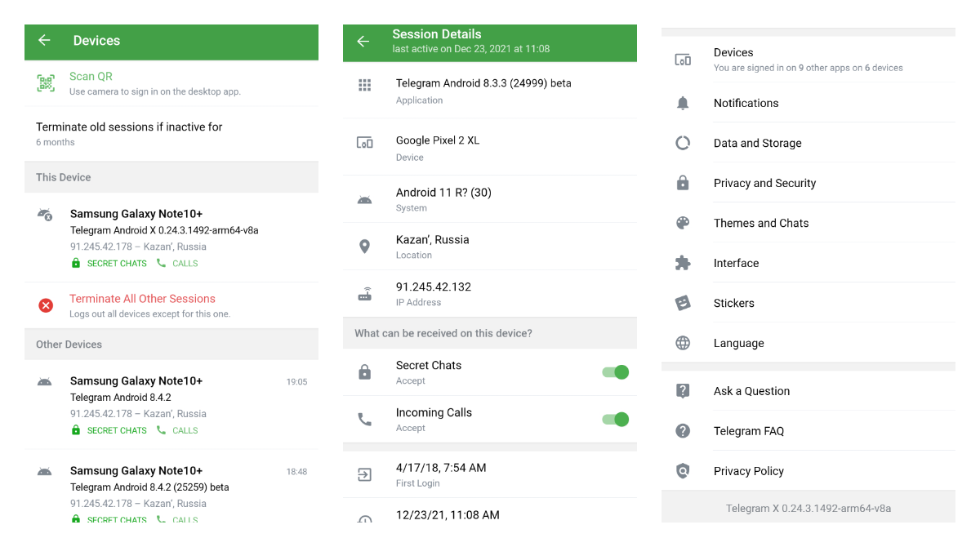Toggle Incoming Calls switch off
Image resolution: width=980 pixels, height=547 pixels.
point(616,420)
